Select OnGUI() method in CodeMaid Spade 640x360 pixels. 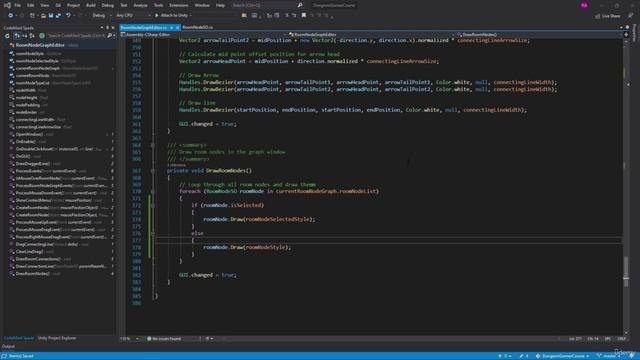click(23, 156)
